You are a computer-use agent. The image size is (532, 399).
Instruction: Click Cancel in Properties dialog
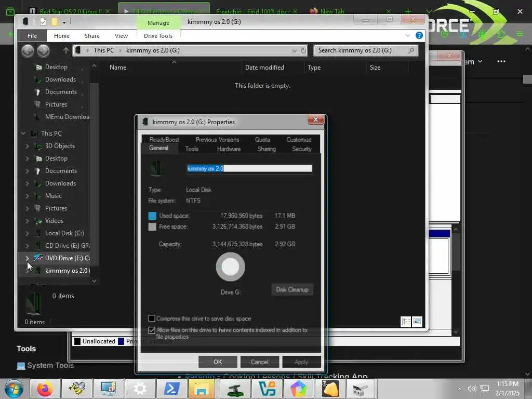260,362
